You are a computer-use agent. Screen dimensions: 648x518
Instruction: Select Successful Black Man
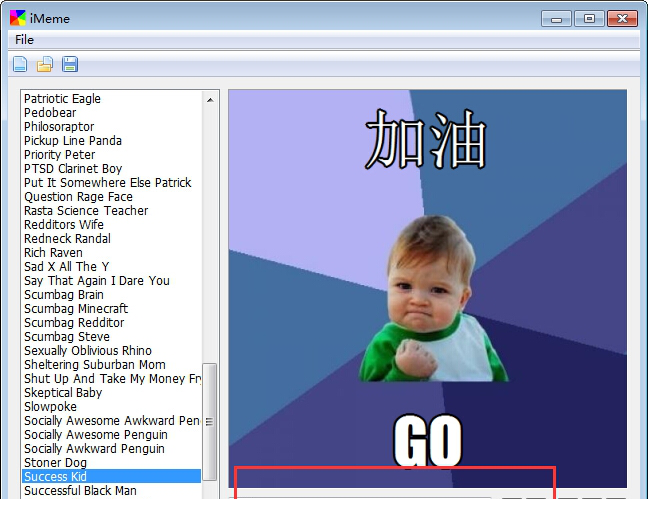pos(112,491)
